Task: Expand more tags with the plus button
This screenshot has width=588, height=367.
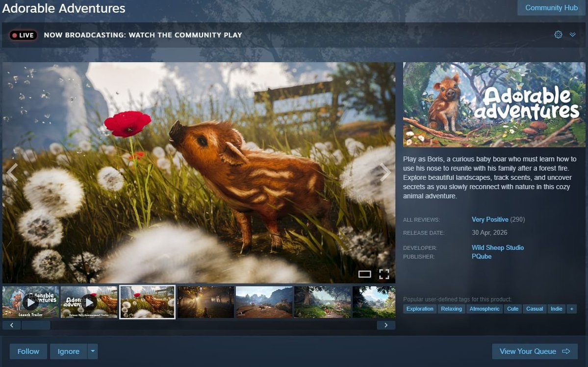Action: point(571,309)
